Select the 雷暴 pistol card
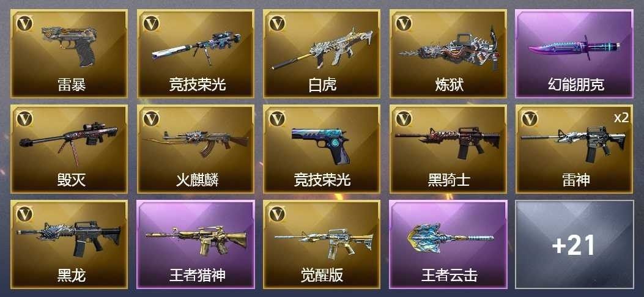The width and height of the screenshot is (644, 297). coord(69,53)
